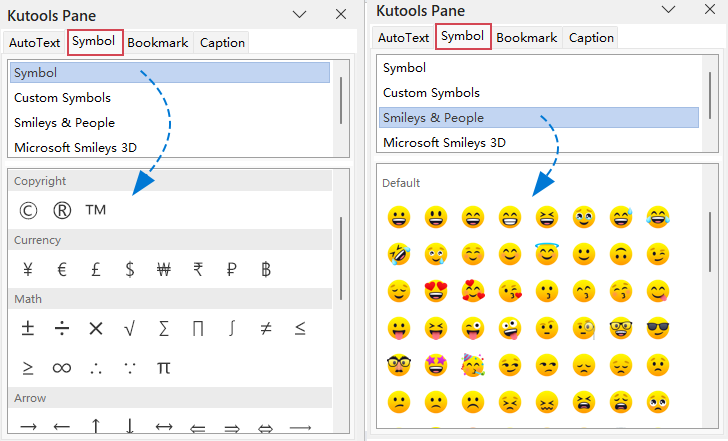The height and width of the screenshot is (441, 728).
Task: Switch to AutoText tab in left pane
Action: [x=34, y=43]
